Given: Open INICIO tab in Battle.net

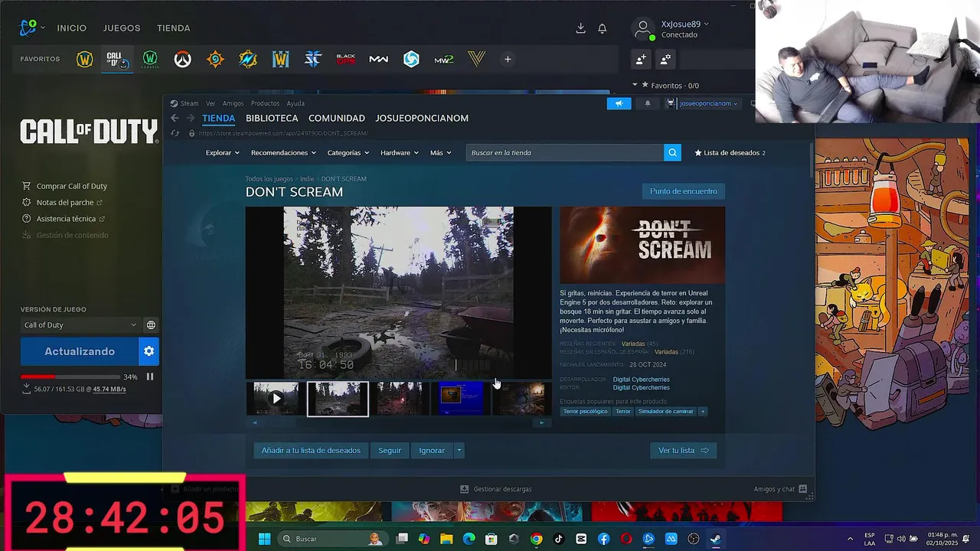Looking at the screenshot, I should [72, 28].
